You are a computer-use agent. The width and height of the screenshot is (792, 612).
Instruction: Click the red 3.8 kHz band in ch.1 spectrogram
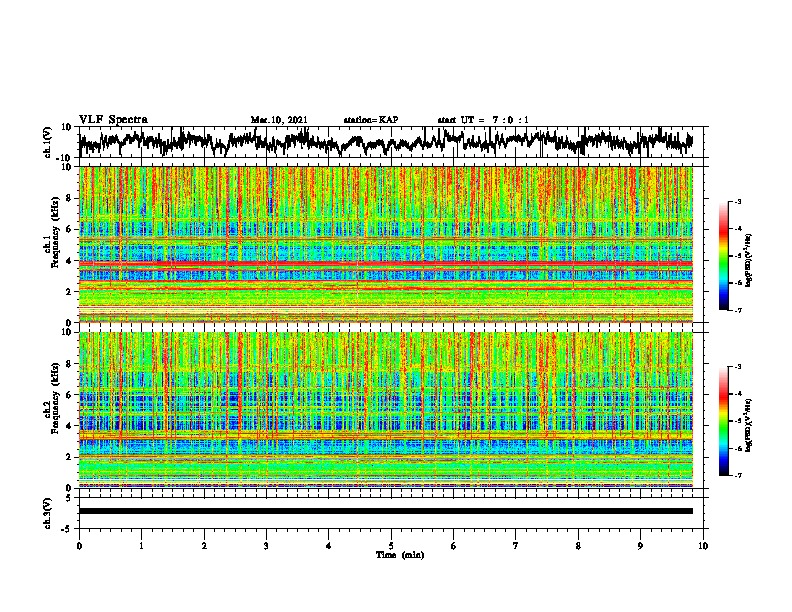[x=385, y=264]
